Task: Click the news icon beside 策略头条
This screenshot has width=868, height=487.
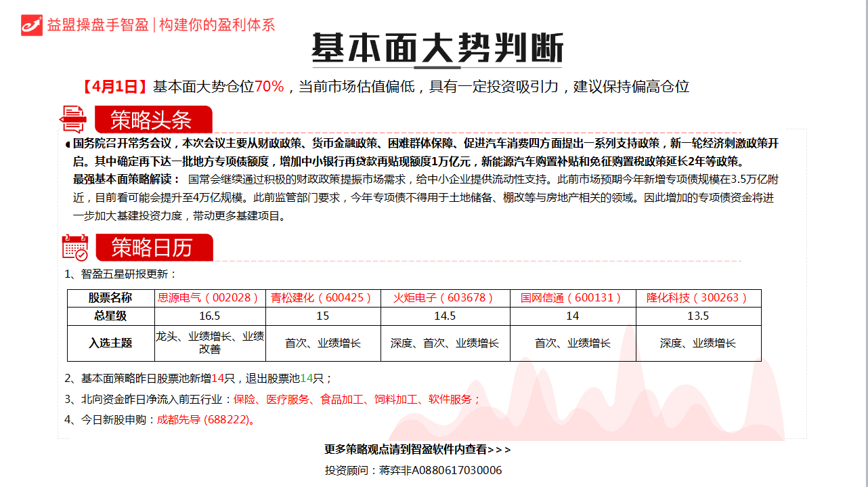Action: (73, 119)
